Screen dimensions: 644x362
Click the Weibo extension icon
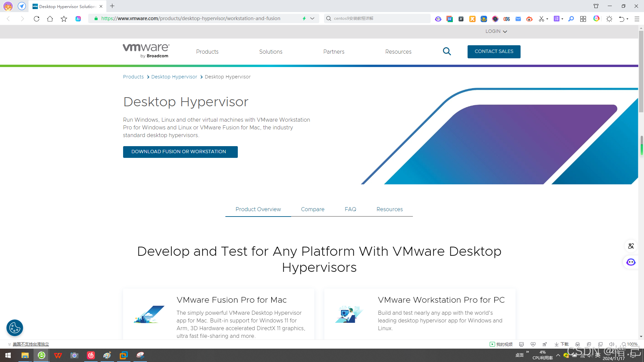[529, 19]
